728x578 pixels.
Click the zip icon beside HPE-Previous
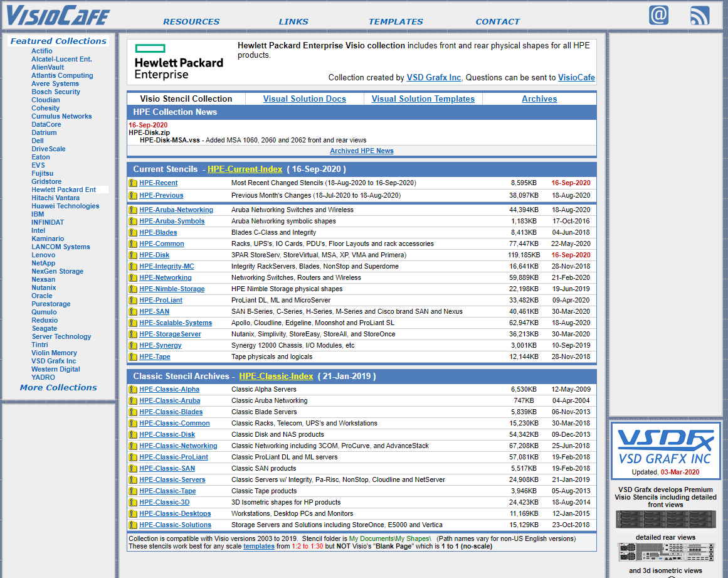point(133,196)
